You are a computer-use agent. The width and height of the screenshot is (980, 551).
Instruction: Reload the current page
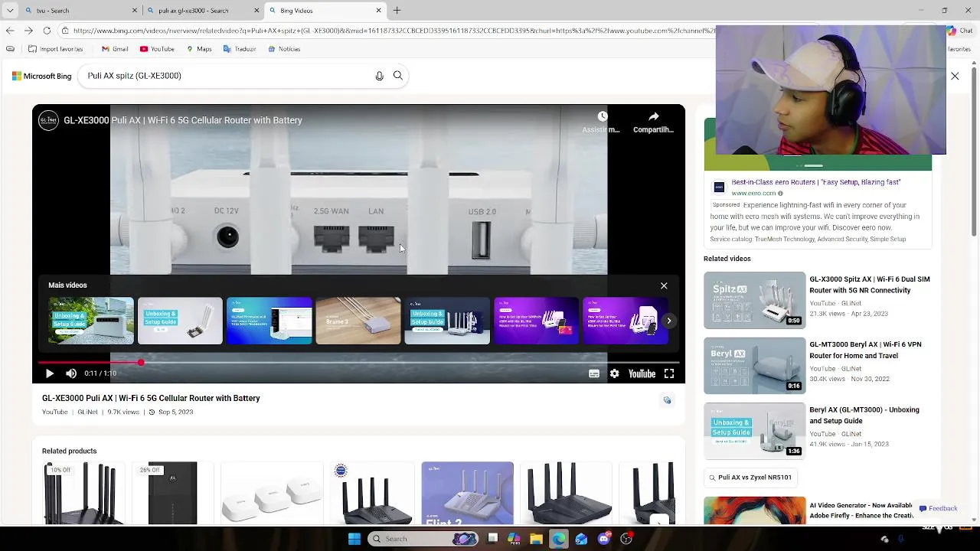pos(47,31)
